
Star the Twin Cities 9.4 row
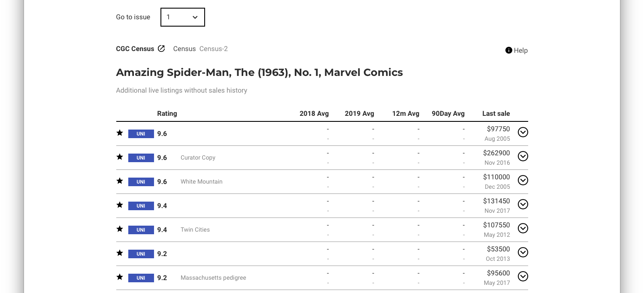tap(120, 229)
